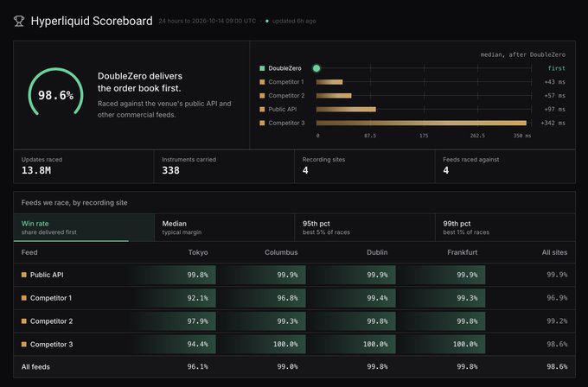The height and width of the screenshot is (387, 588).
Task: Click the 99.2% All sites value for Competitor 2
Action: tap(557, 321)
